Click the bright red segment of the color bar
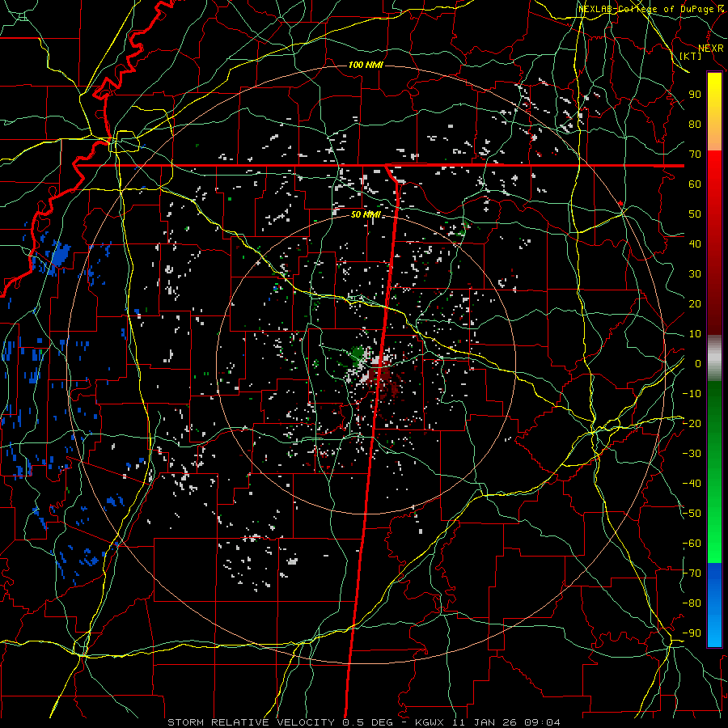This screenshot has width=728, height=728. tap(714, 170)
